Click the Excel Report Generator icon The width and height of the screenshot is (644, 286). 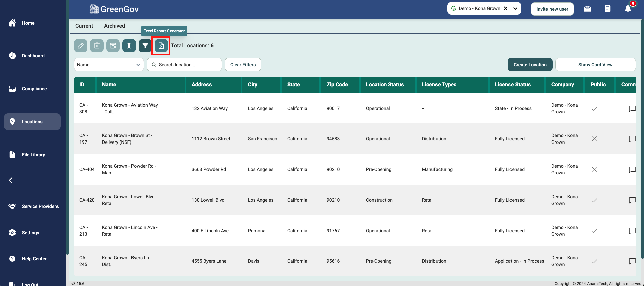pyautogui.click(x=161, y=46)
